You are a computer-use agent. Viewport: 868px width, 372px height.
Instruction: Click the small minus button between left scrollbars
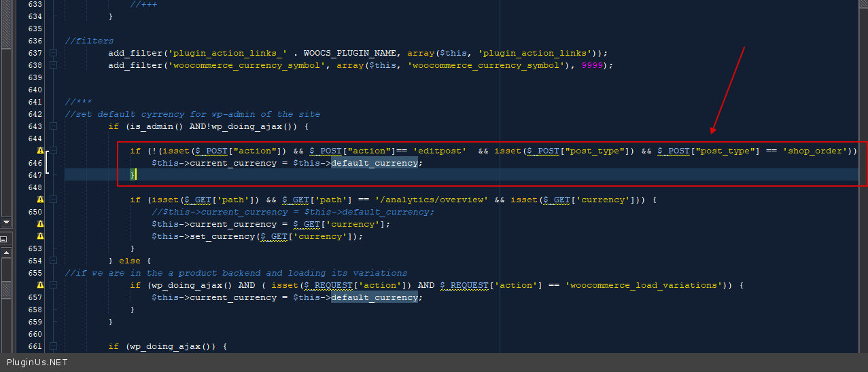tap(3, 239)
